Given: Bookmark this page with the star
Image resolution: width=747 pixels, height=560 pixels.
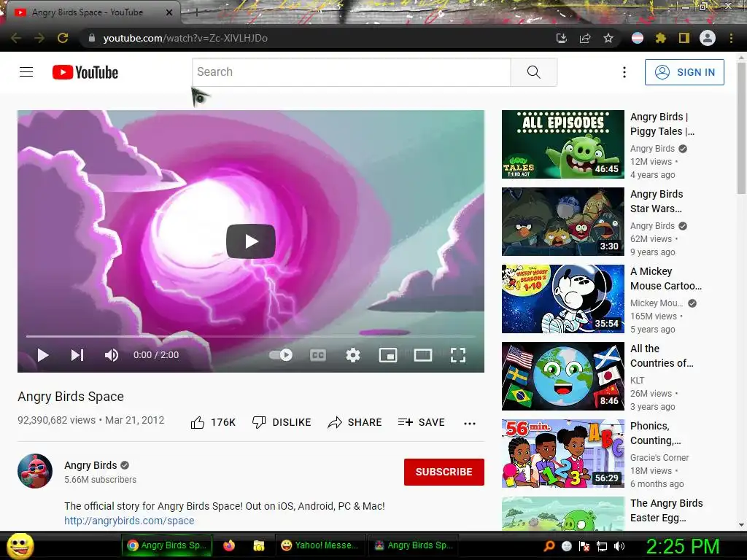Looking at the screenshot, I should tap(608, 38).
